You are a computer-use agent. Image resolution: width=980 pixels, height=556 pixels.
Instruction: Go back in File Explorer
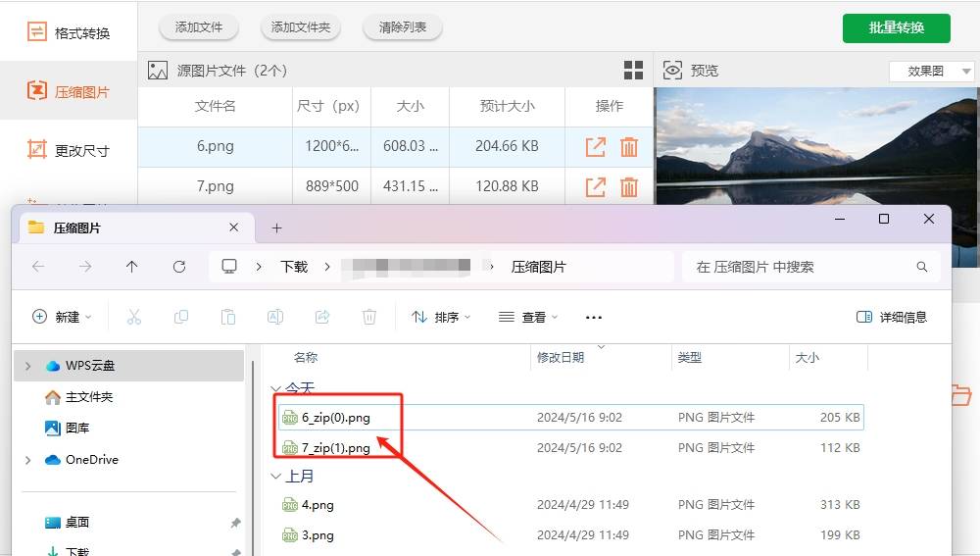38,267
